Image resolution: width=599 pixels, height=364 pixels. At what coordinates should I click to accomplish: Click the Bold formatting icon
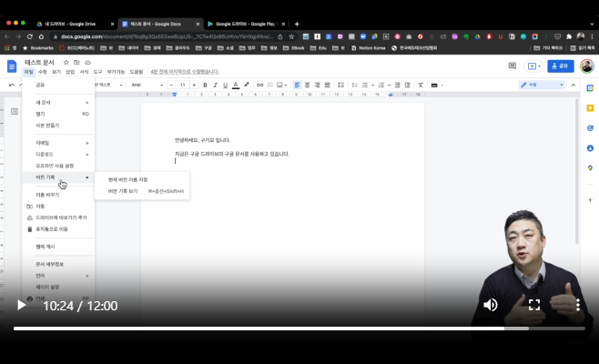tap(205, 85)
